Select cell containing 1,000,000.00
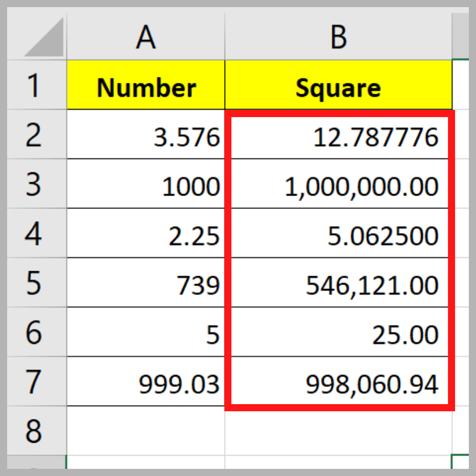The image size is (476, 476). point(338,183)
